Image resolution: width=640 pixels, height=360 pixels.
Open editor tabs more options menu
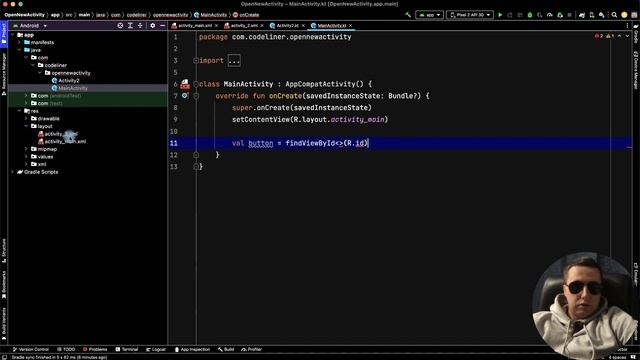click(627, 26)
